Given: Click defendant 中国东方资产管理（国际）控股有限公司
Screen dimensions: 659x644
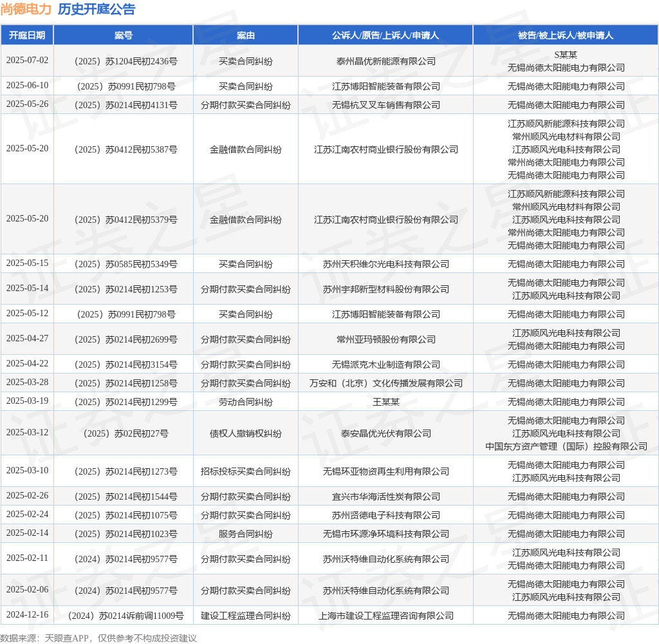Looking at the screenshot, I should coord(566,446).
